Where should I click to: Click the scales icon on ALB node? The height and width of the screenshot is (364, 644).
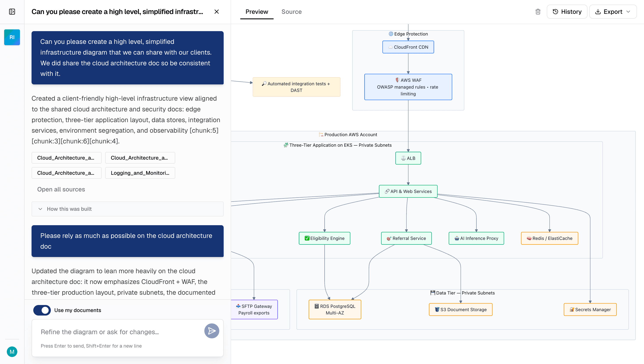[403, 158]
